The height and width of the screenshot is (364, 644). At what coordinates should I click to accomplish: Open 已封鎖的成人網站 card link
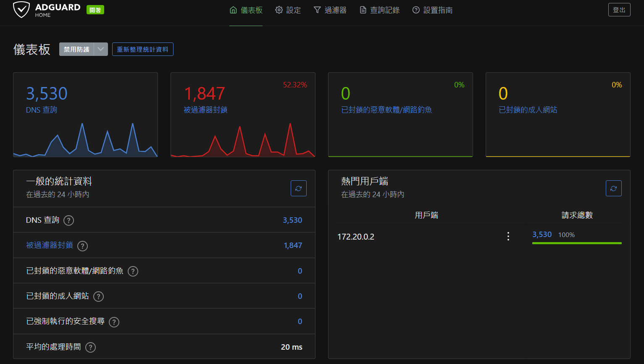pyautogui.click(x=528, y=110)
